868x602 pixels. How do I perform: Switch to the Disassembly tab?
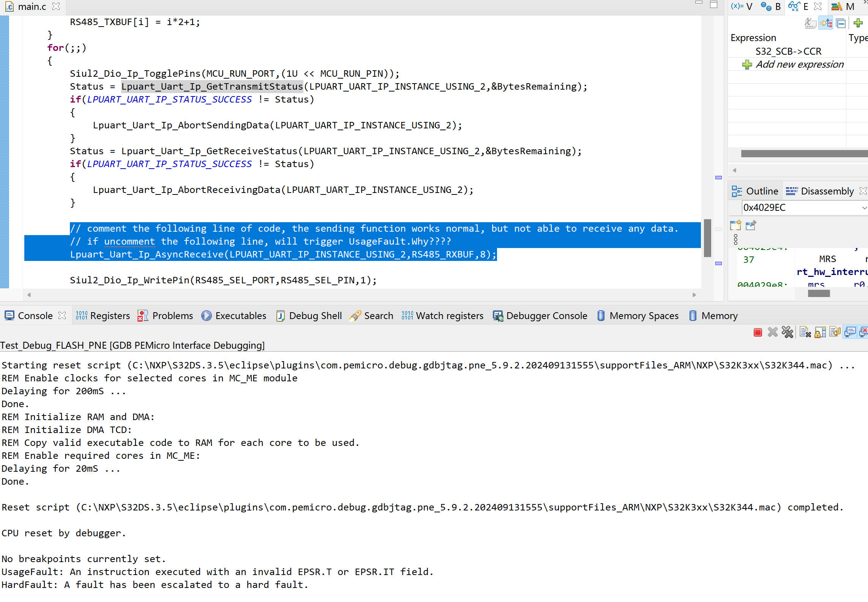tap(826, 191)
